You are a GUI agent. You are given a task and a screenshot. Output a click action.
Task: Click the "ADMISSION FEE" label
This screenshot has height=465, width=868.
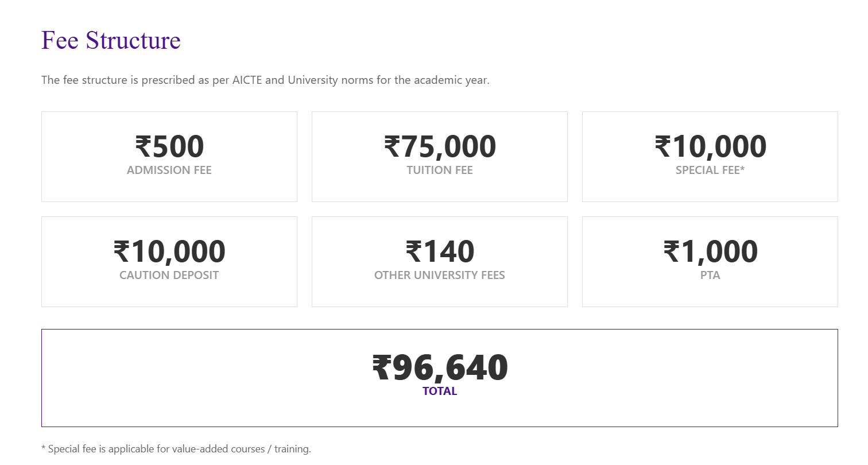coord(169,170)
